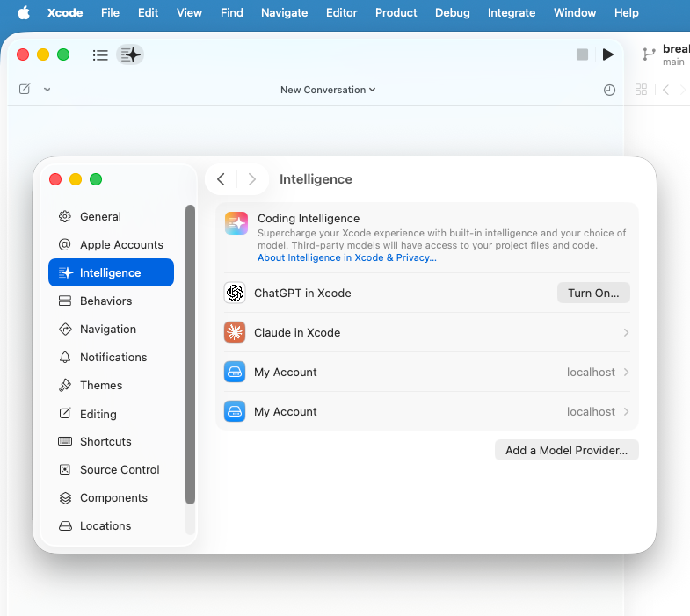
Task: Select Intelligence in sidebar
Action: (x=111, y=272)
